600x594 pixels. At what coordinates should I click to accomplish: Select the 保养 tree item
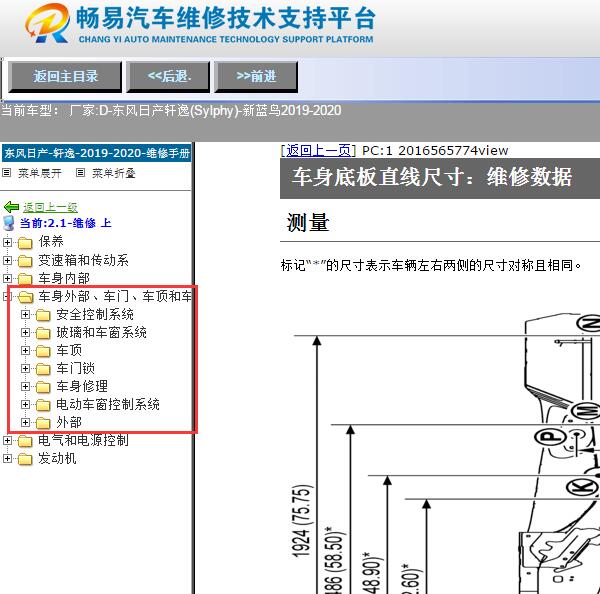coord(51,242)
